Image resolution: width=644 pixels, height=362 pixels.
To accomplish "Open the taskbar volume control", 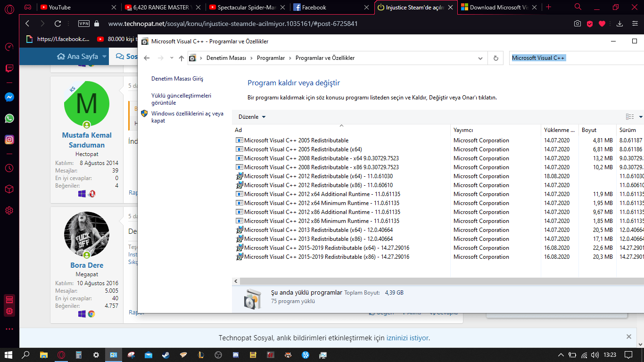I will (595, 354).
